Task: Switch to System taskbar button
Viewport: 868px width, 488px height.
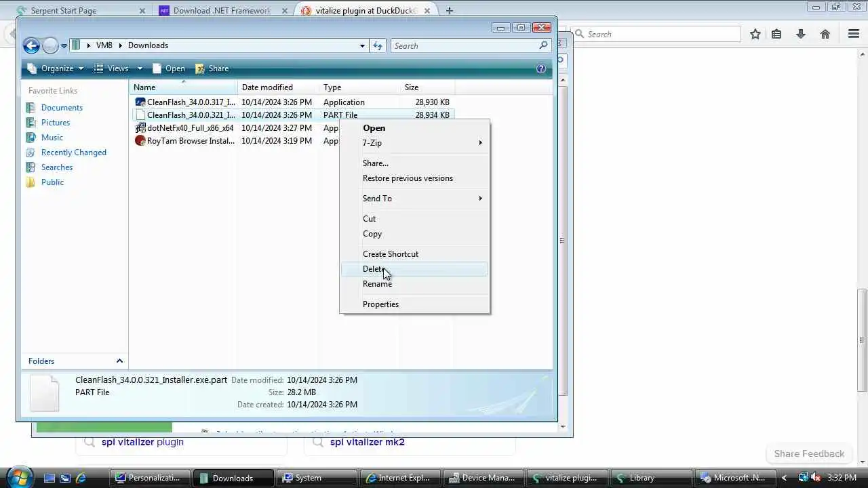Action: pos(317,478)
